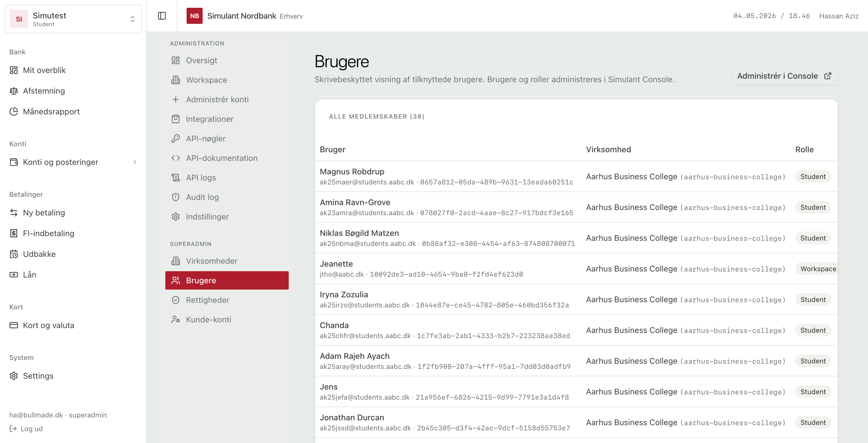Click the Konti og posteringer wallet icon
The image size is (868, 443).
(x=13, y=162)
